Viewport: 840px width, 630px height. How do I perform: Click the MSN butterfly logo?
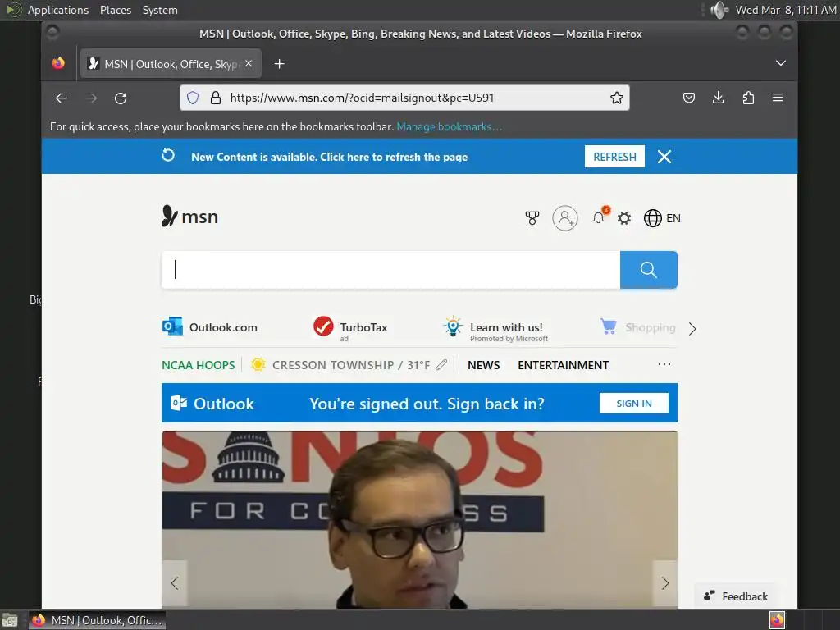tap(189, 217)
